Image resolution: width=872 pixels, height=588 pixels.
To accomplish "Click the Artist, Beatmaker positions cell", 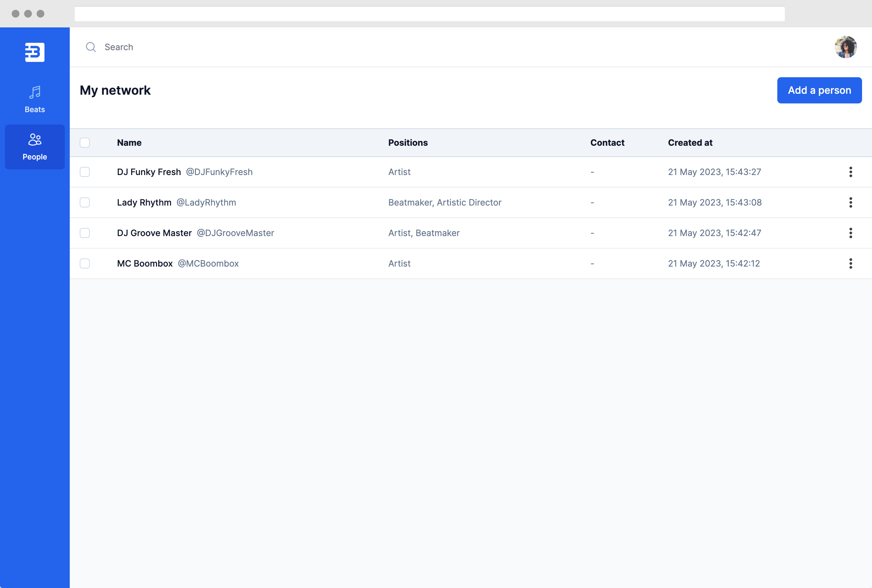I will [x=424, y=233].
